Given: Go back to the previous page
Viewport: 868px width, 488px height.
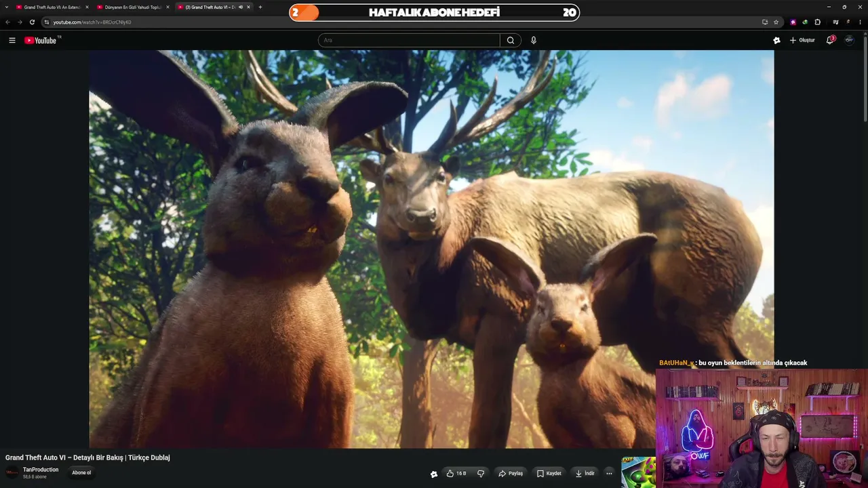Looking at the screenshot, I should click(x=7, y=22).
